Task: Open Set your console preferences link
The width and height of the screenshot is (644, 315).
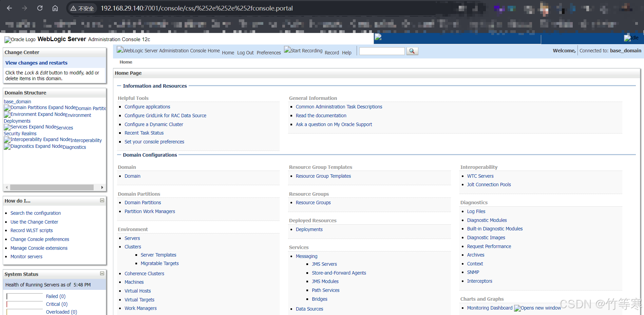Action: click(154, 142)
